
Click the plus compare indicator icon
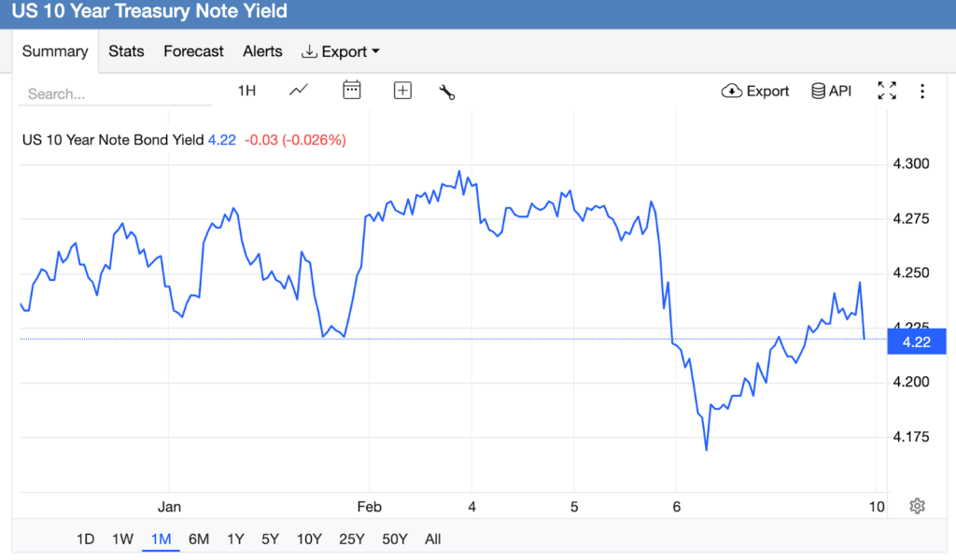pyautogui.click(x=402, y=91)
